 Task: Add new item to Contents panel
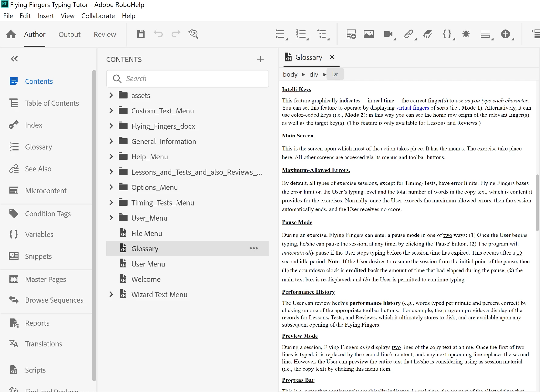point(260,59)
